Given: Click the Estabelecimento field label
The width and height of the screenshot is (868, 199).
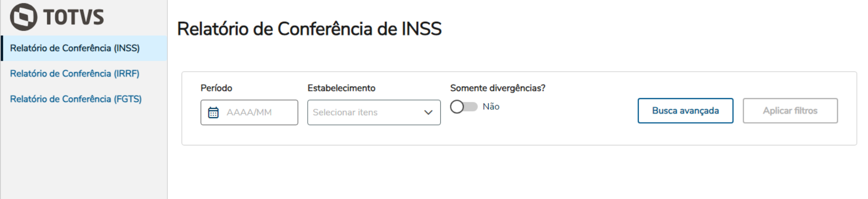Looking at the screenshot, I should 341,88.
